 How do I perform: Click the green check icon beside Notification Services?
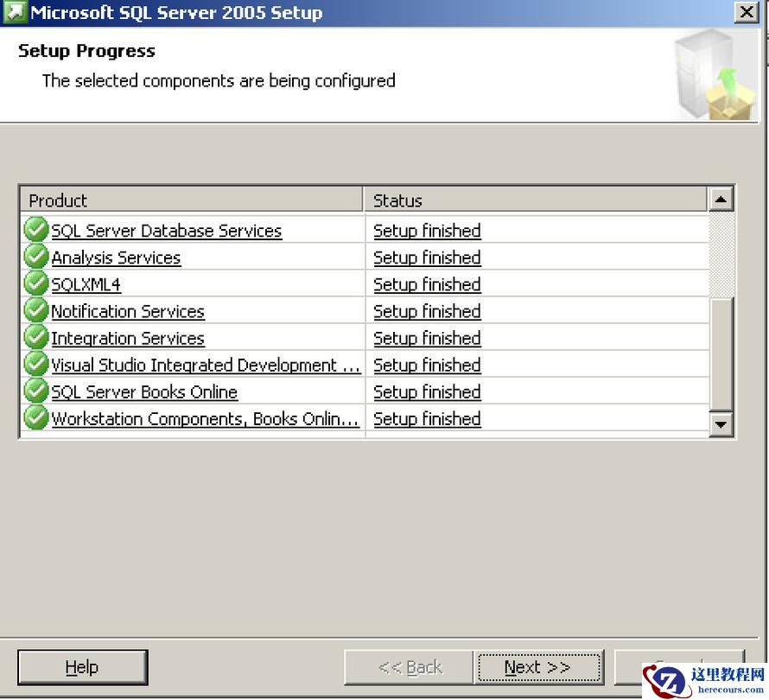point(35,310)
